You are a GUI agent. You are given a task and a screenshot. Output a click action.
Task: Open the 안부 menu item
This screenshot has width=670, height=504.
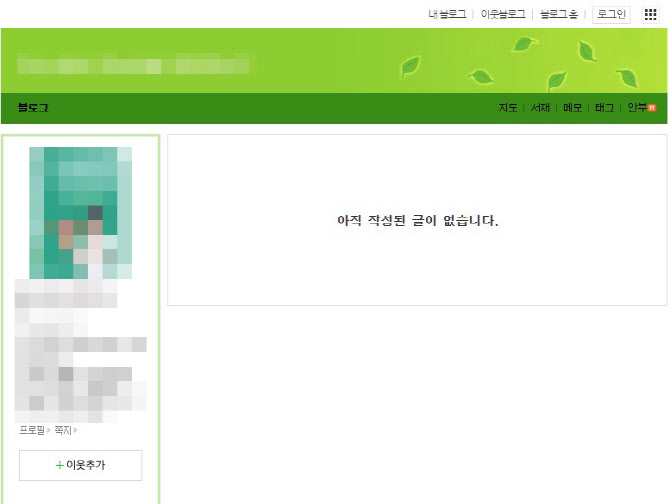pos(637,108)
